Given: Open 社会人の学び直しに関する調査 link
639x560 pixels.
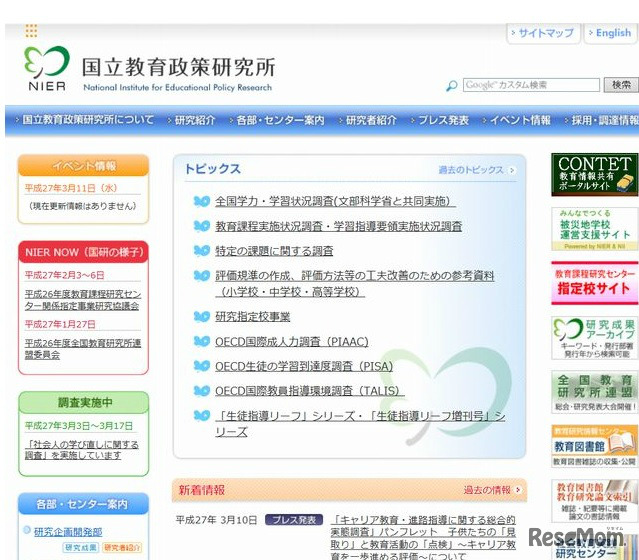Looking at the screenshot, I should coord(82,450).
